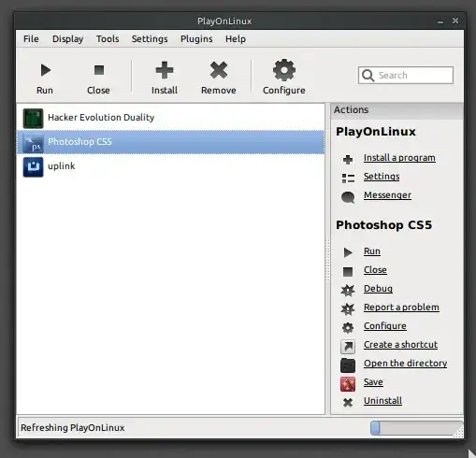Click the window resize grip corner
Viewport: 476px width, 458px height.
[459, 433]
